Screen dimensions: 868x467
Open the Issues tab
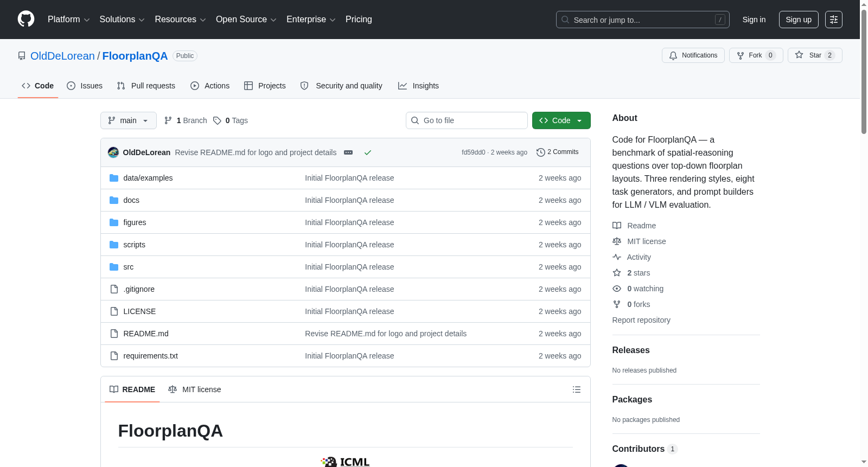[x=85, y=86]
